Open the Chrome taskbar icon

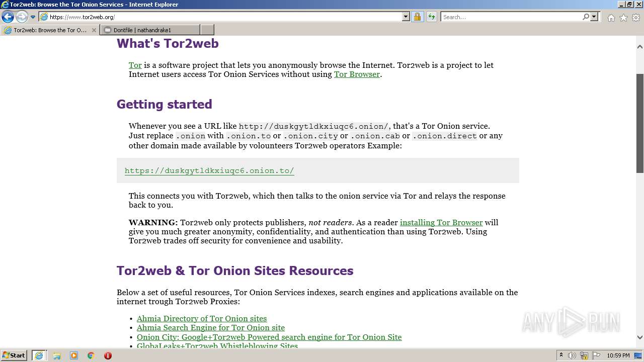coord(91,355)
